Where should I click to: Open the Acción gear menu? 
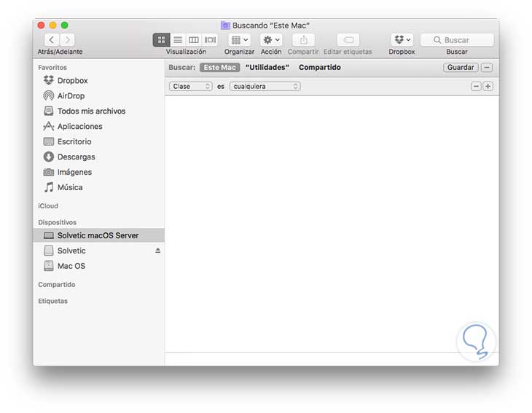click(271, 40)
